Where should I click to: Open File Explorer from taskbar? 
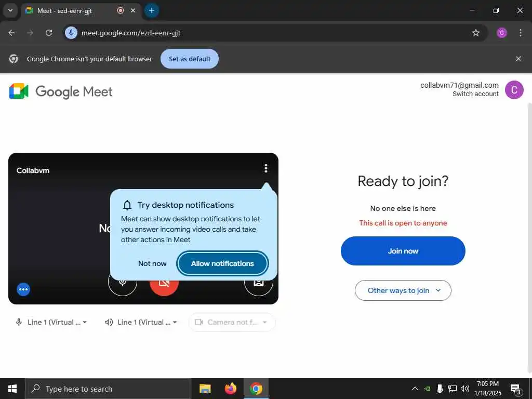click(205, 389)
